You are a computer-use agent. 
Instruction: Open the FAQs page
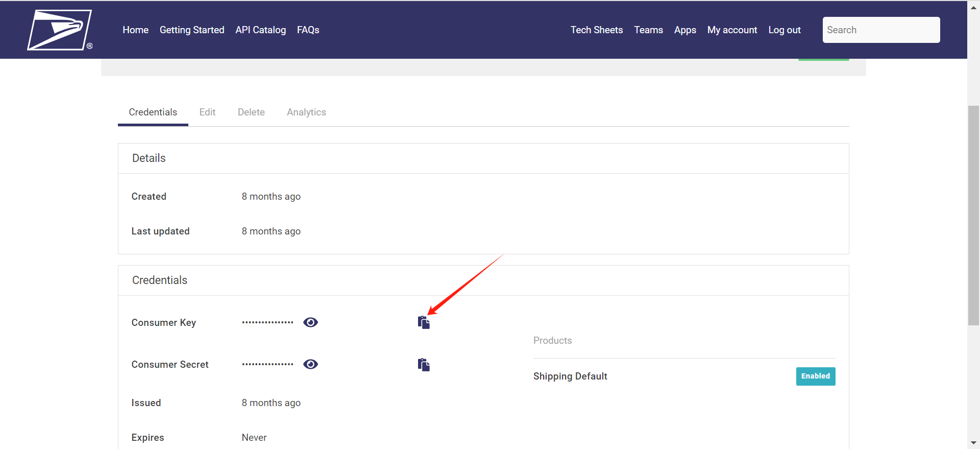coord(308,30)
